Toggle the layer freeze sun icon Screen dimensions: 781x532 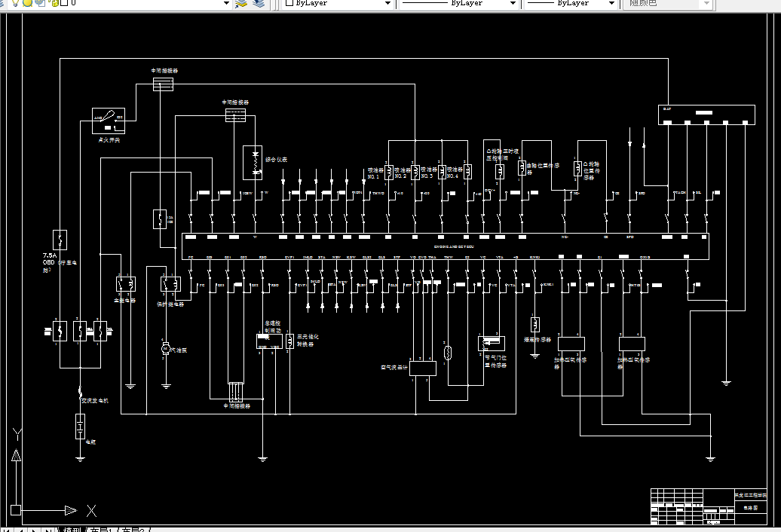tap(28, 3)
